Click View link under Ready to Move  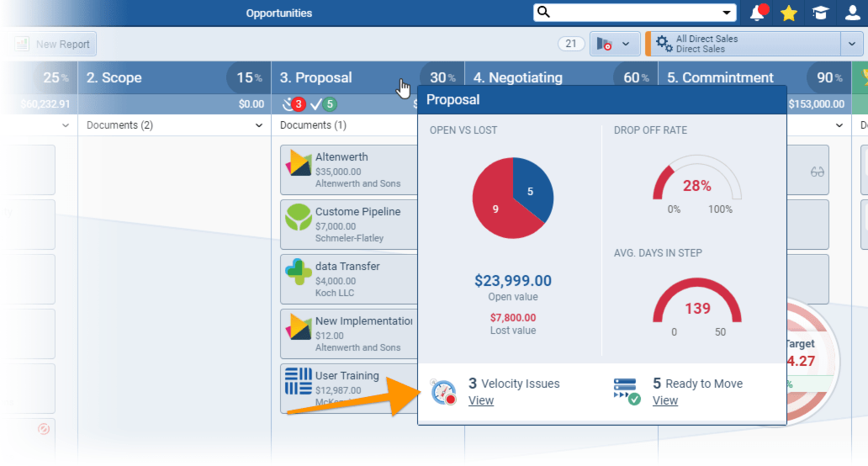(x=665, y=400)
